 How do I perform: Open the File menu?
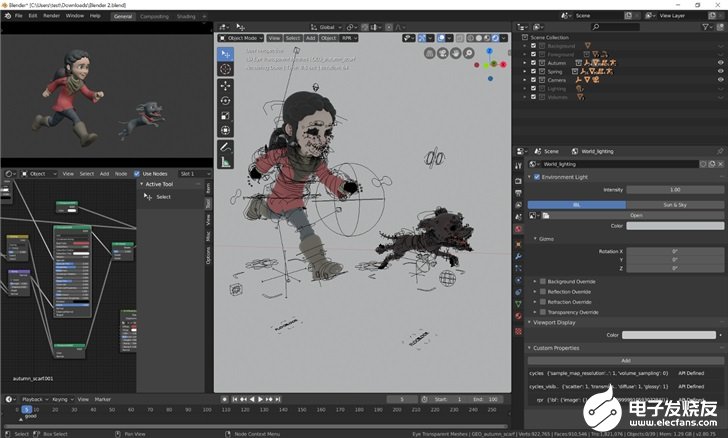(19, 16)
